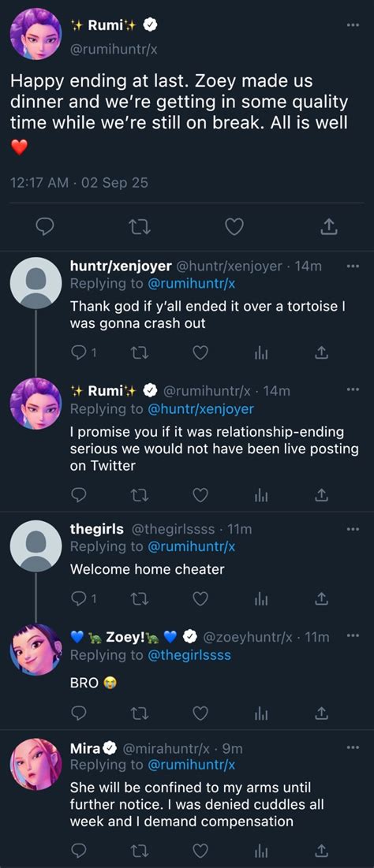
Task: Open more options on Mira's reply
Action: pyautogui.click(x=353, y=748)
